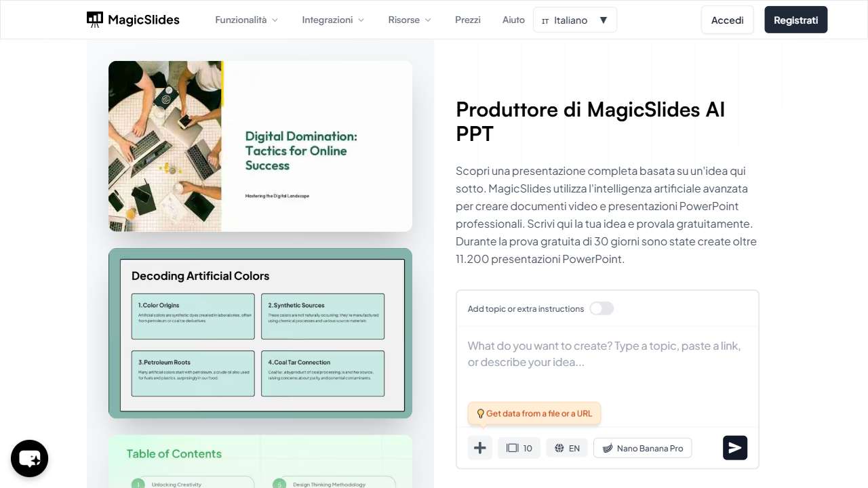Open the Prezzi menu item
Screen dimensions: 868x488
tap(467, 20)
